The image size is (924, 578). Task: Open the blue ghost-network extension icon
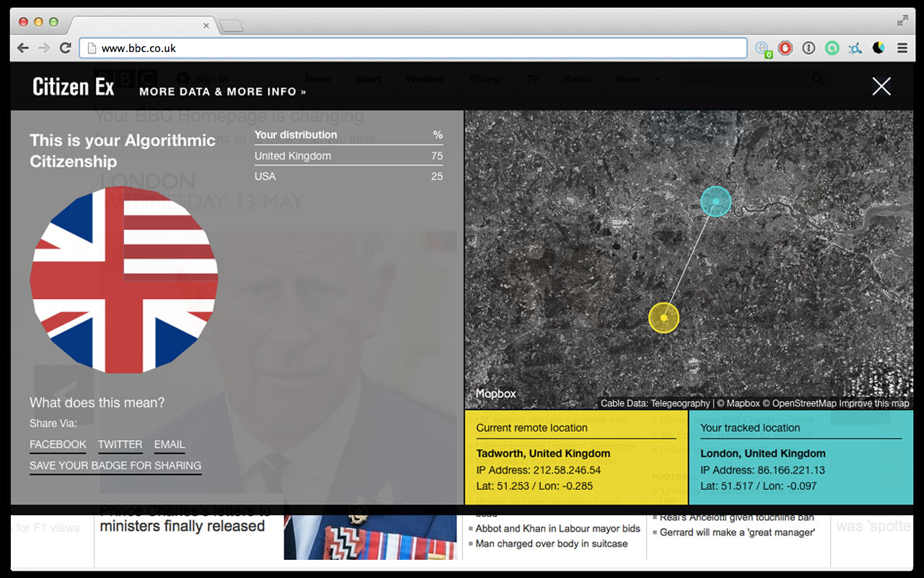tap(855, 48)
